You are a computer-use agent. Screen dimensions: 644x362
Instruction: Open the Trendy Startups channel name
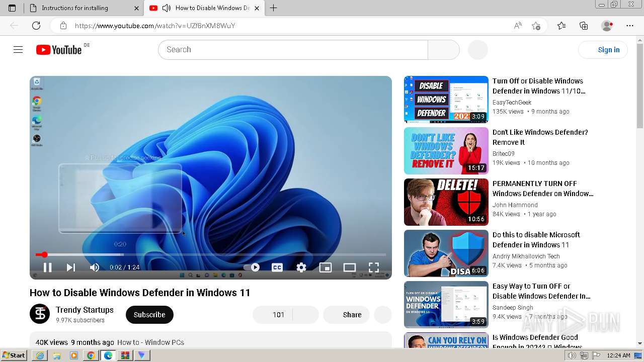coord(85,310)
